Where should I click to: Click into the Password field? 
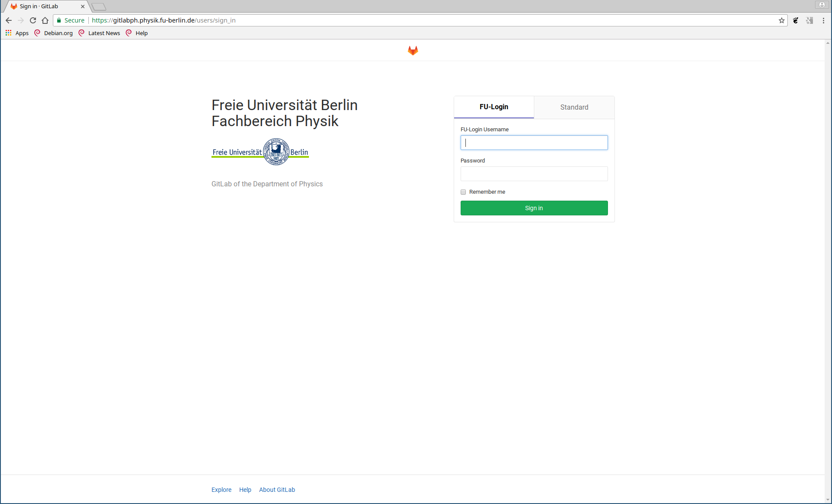point(534,174)
